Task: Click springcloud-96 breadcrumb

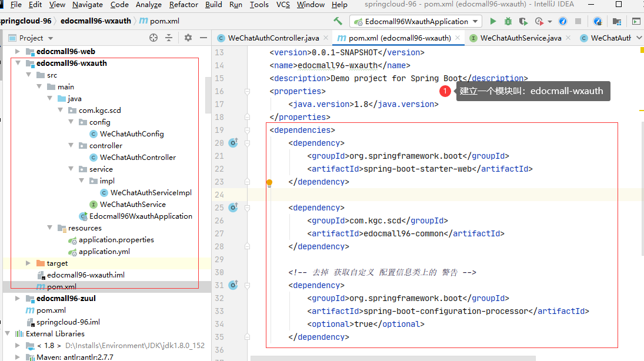Action: 26,21
